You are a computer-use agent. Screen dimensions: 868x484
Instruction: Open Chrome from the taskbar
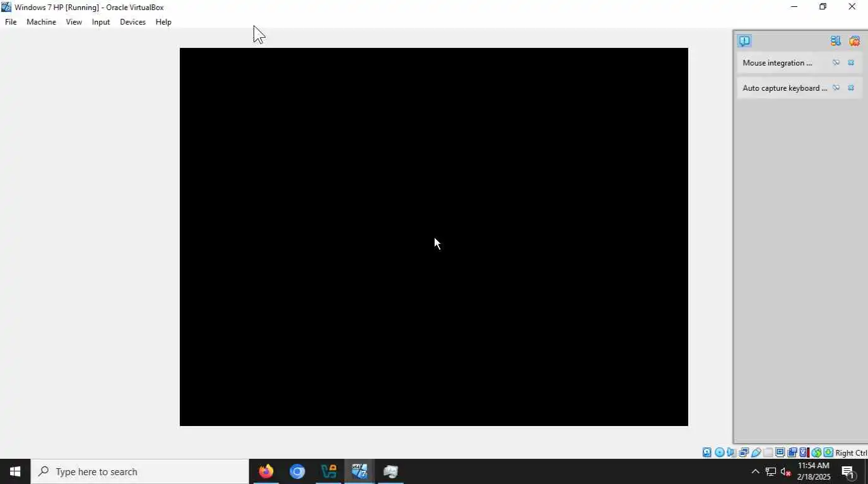pos(297,471)
